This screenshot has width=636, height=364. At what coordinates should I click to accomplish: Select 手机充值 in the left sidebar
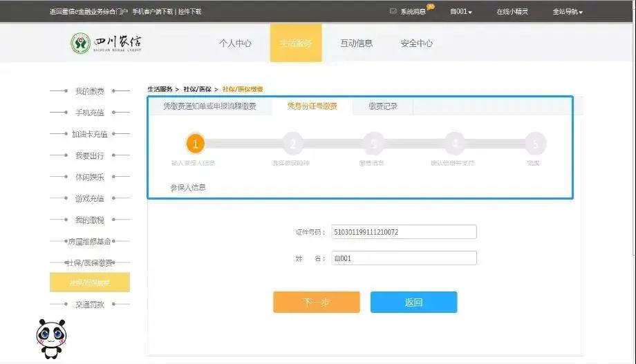(x=89, y=113)
